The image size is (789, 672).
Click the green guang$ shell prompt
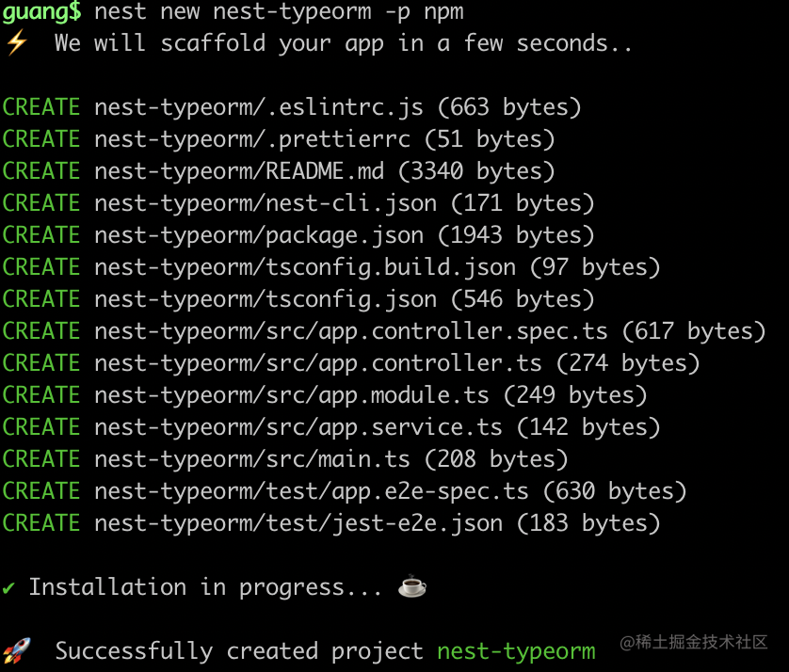click(41, 12)
